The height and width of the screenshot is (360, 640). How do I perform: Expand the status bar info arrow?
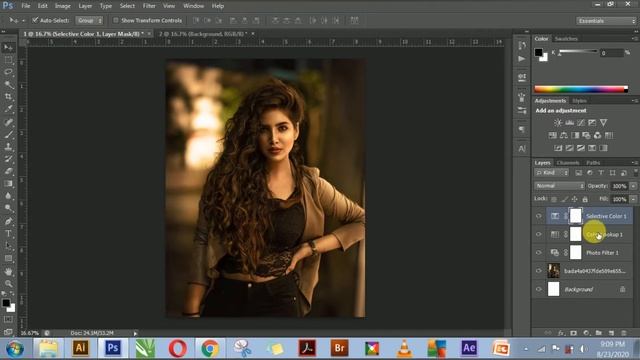(136, 333)
